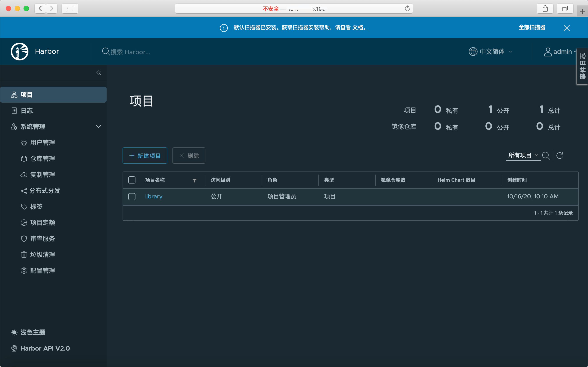
Task: Sort by 项目名称 column header
Action: 155,180
